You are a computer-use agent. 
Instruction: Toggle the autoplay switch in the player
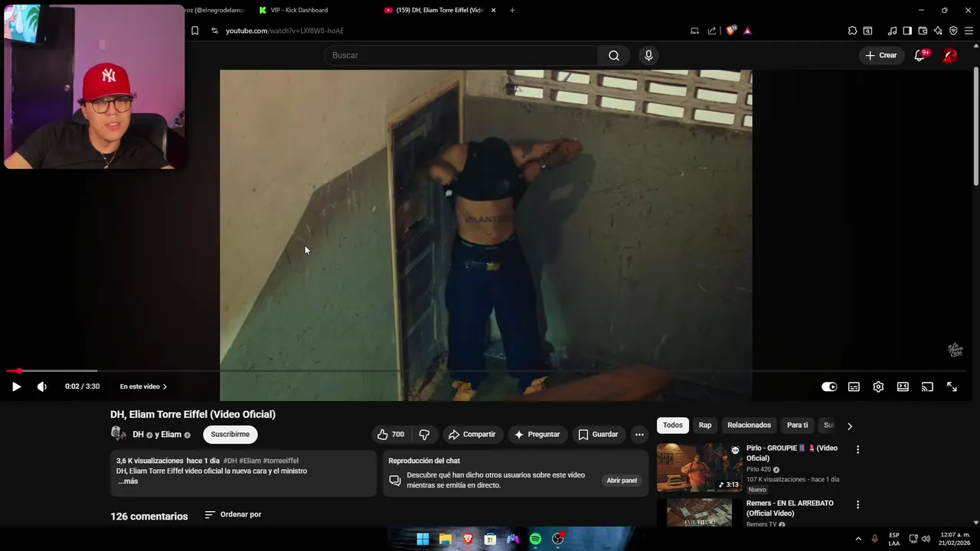pyautogui.click(x=829, y=386)
